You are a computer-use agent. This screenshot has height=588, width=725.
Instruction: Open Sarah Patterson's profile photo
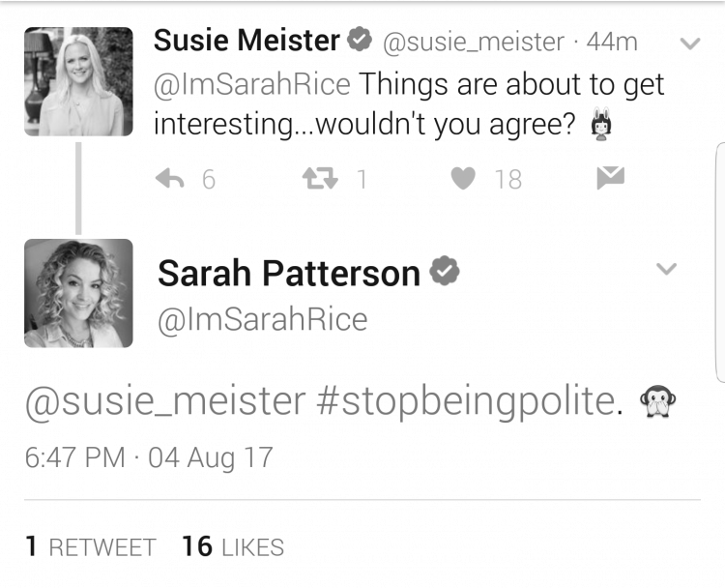[78, 293]
